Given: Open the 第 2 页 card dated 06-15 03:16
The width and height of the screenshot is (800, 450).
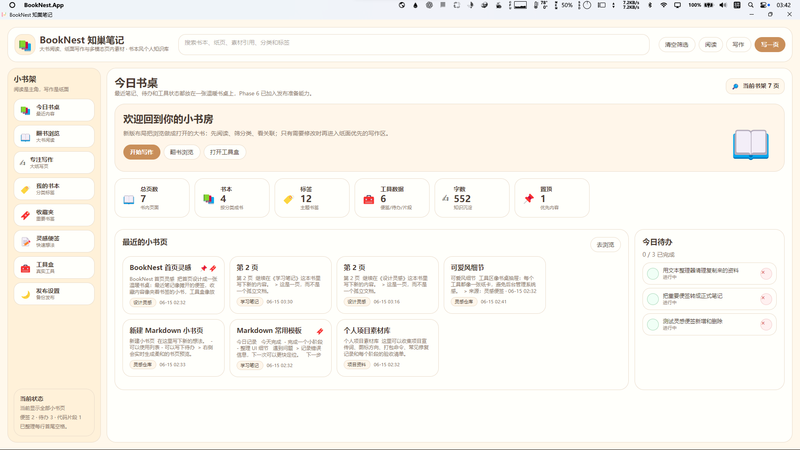Looking at the screenshot, I should pyautogui.click(x=388, y=285).
